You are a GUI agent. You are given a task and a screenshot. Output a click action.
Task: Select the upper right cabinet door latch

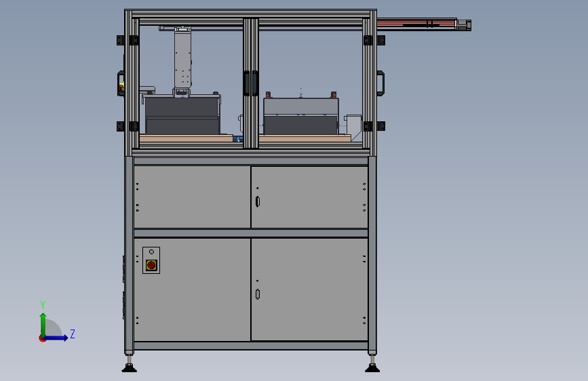tap(258, 201)
